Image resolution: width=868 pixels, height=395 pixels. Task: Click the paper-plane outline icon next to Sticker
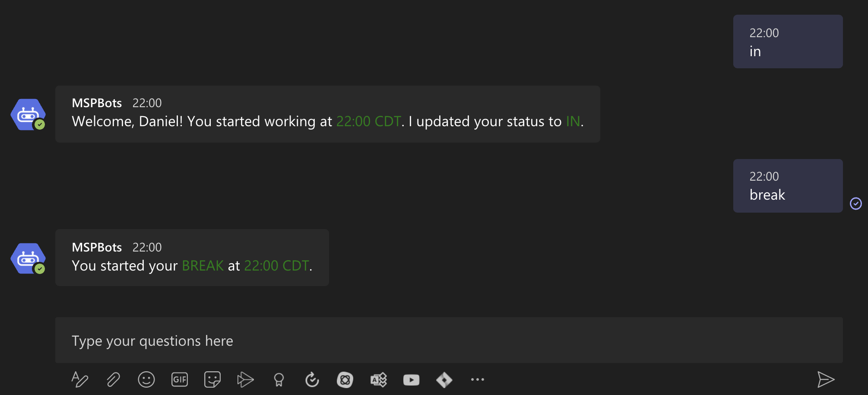(x=245, y=379)
